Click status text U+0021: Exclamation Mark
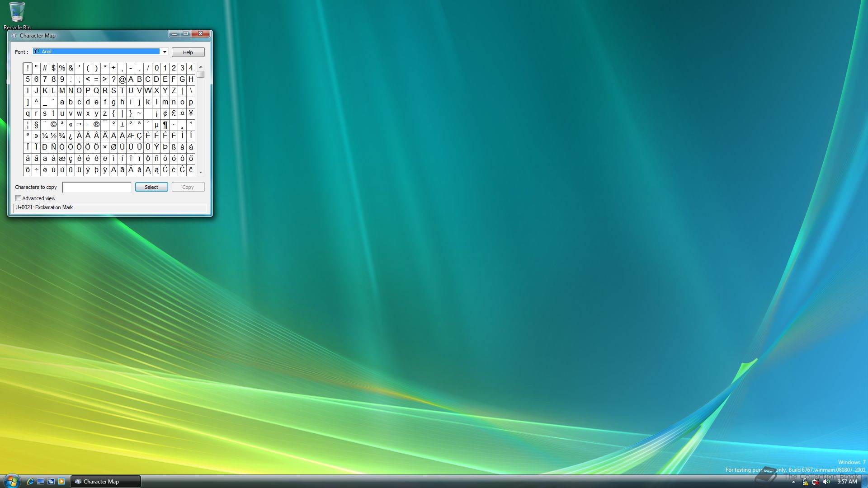Viewport: 868px width, 488px height. click(44, 207)
